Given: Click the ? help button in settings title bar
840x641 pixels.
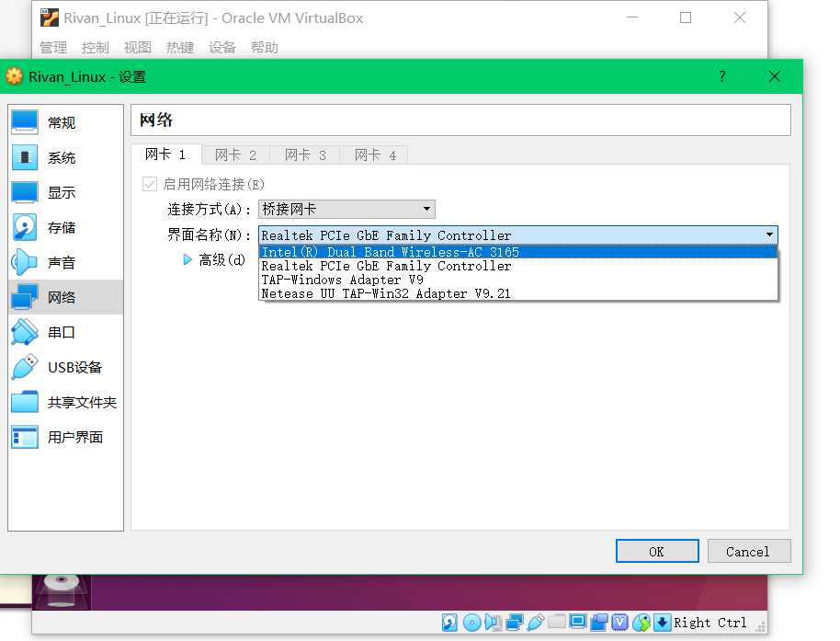Looking at the screenshot, I should pos(722,76).
